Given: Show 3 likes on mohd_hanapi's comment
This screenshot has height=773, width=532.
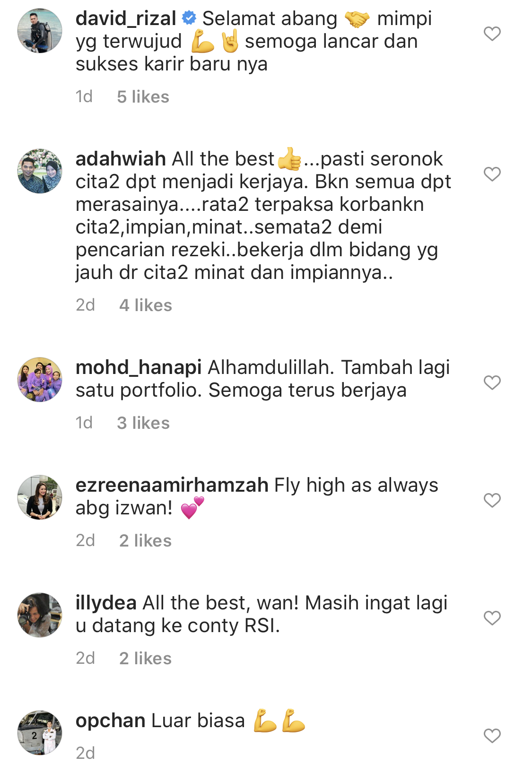Looking at the screenshot, I should [143, 423].
